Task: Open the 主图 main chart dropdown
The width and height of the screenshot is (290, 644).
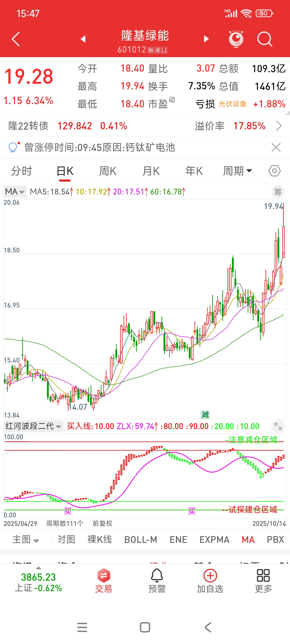Action: 26,540
